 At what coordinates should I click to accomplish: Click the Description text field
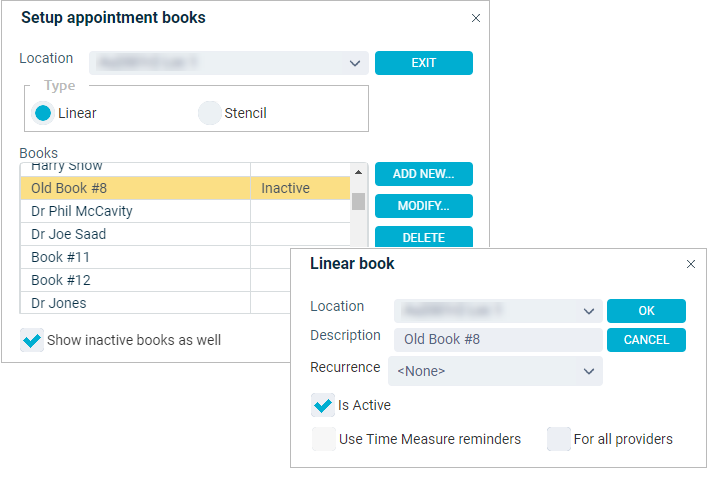pyautogui.click(x=498, y=339)
